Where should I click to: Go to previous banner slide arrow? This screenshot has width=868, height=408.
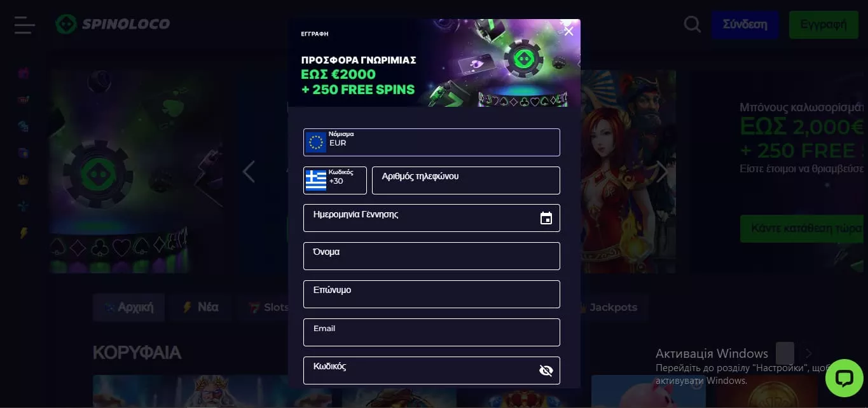click(249, 172)
